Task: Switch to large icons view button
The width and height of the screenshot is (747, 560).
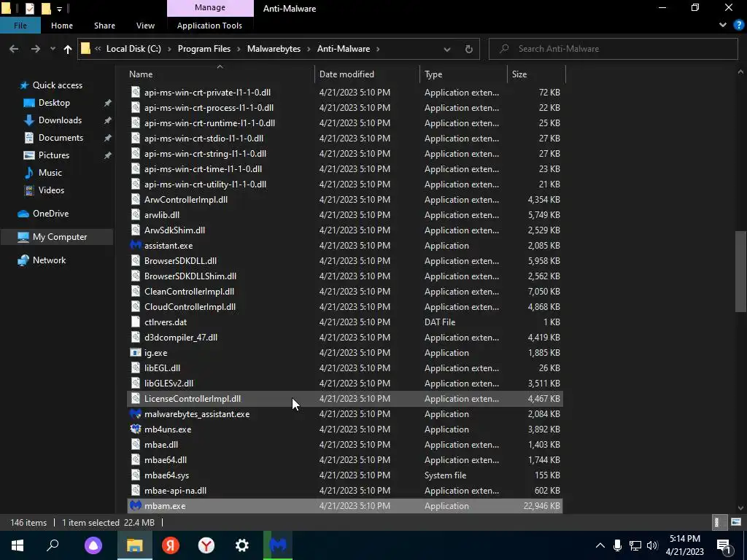Action: point(735,522)
